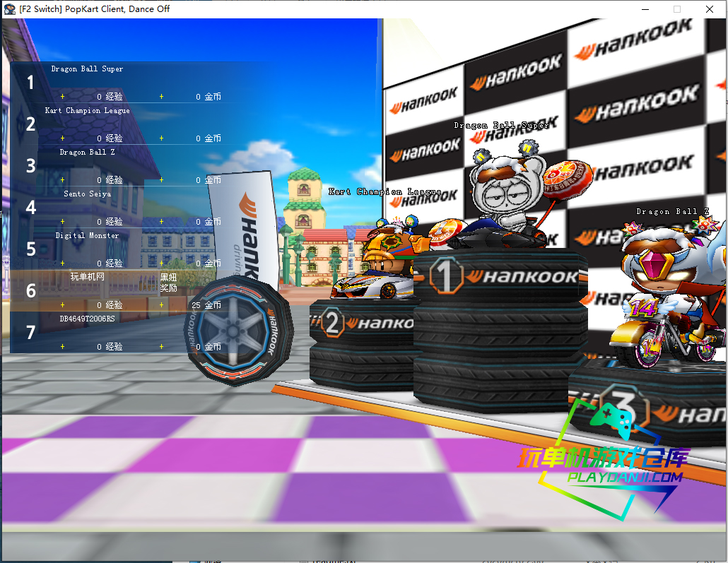The image size is (728, 563).
Task: Click the PopKart app icon in title bar
Action: (10, 9)
